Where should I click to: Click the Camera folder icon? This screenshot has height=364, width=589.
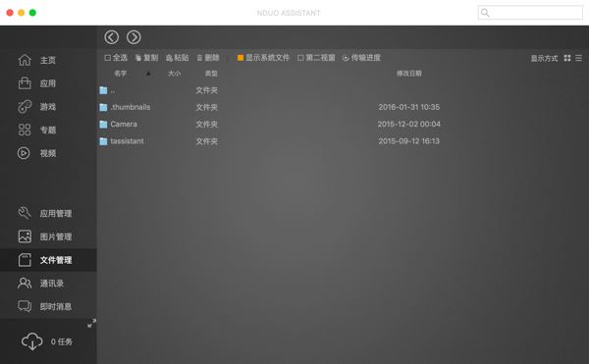(x=103, y=125)
